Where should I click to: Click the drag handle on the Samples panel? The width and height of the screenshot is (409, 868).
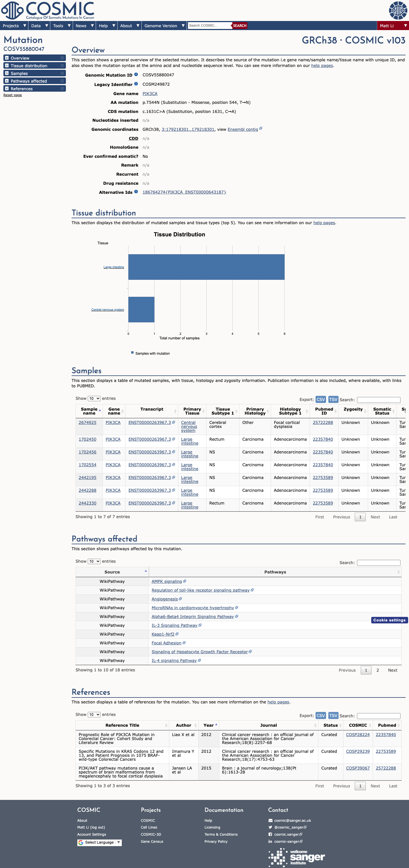62,73
